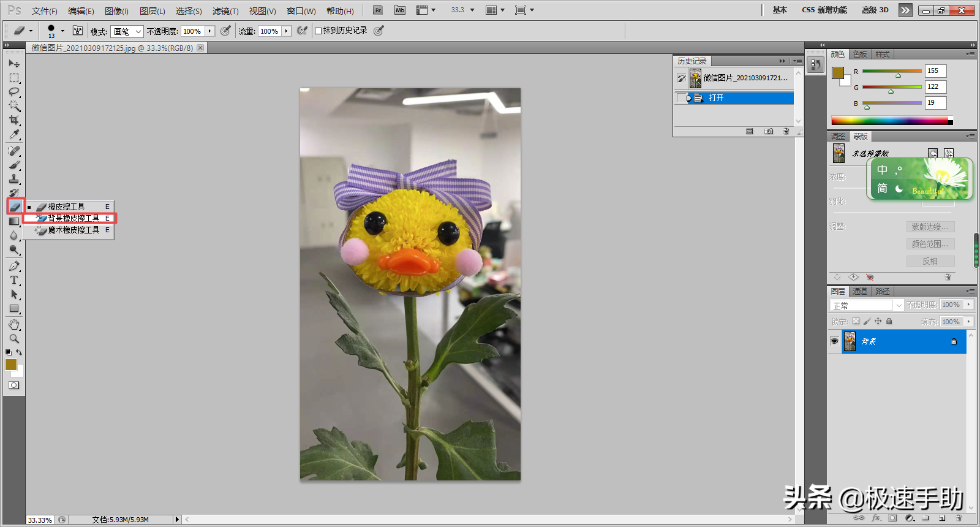Switch to the 样式 tab
Viewport: 980px width, 527px height.
[x=882, y=54]
